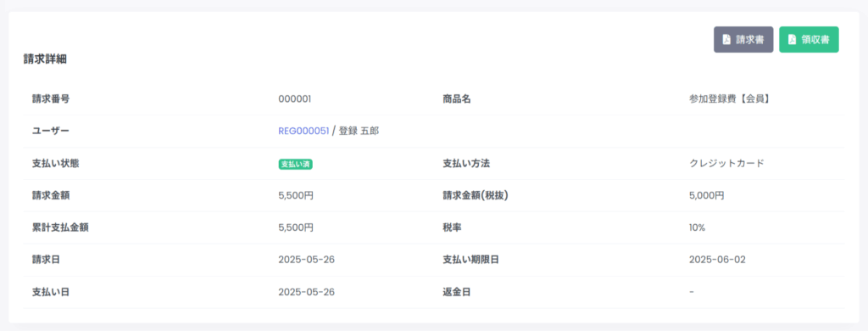The width and height of the screenshot is (868, 331).
Task: Select the user name 登録 五郎
Action: (x=359, y=131)
